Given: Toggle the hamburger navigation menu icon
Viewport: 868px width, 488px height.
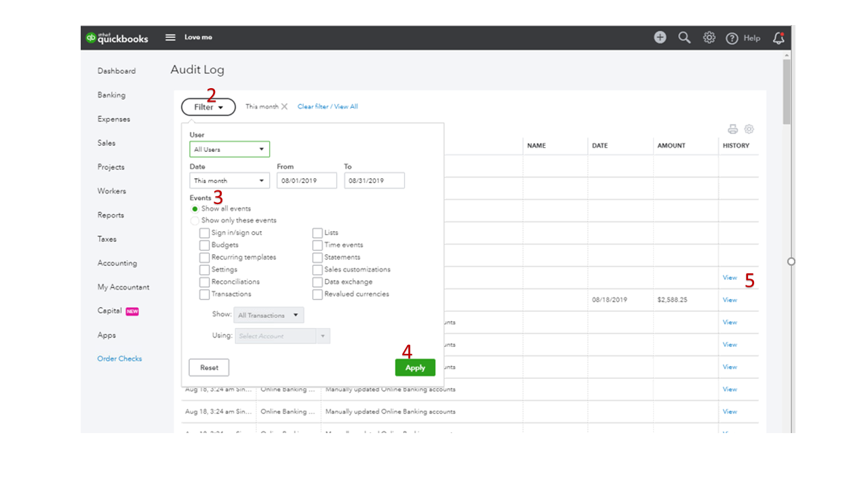Looking at the screenshot, I should pyautogui.click(x=171, y=37).
